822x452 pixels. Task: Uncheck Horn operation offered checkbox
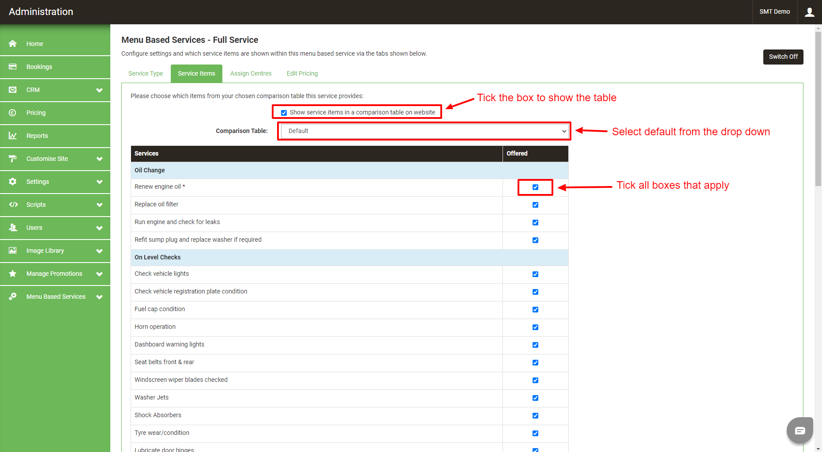click(535, 327)
